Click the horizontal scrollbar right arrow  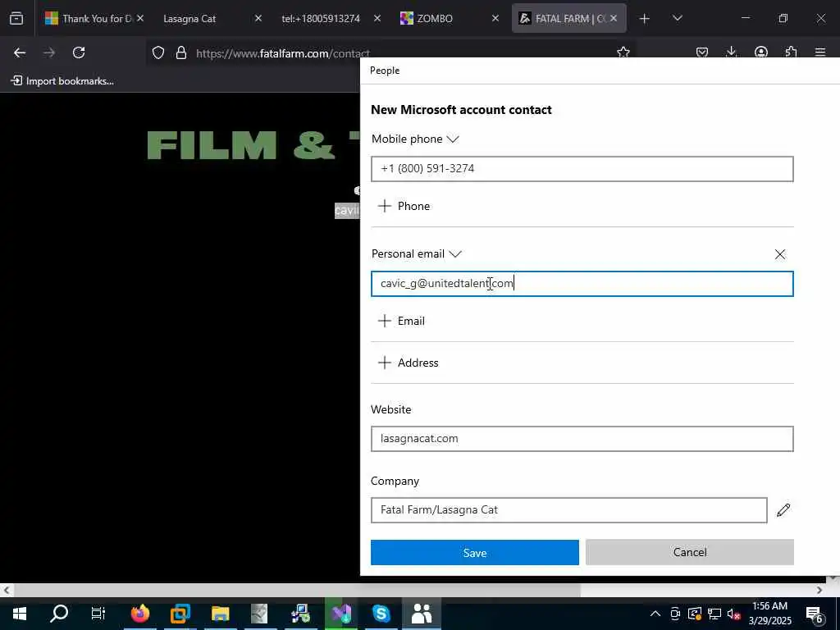[819, 590]
